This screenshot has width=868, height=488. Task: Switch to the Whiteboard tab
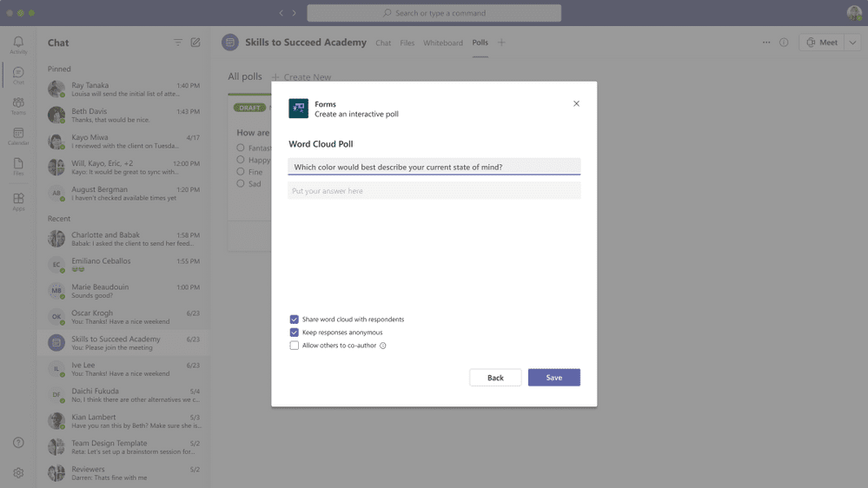click(443, 43)
